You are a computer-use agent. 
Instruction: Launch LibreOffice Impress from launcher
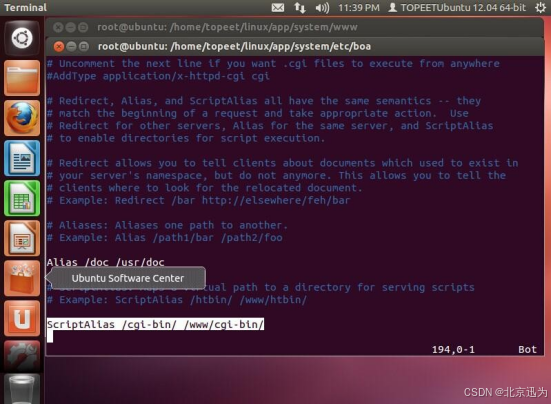coord(22,238)
